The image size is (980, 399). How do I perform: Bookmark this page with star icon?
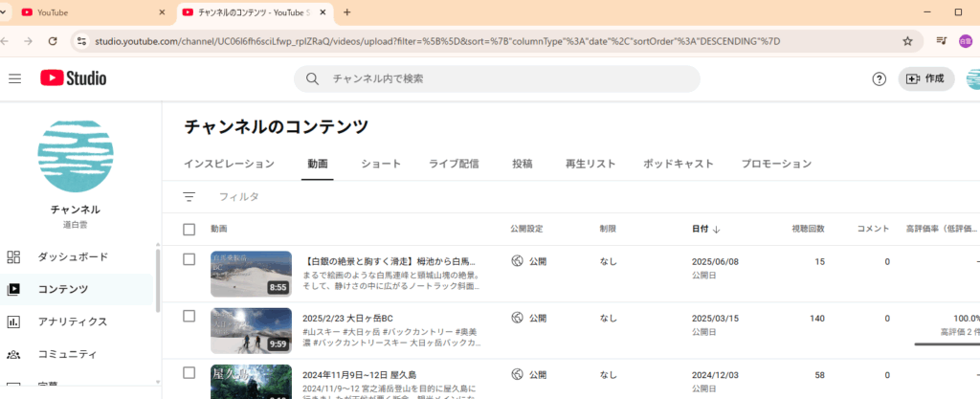point(907,41)
